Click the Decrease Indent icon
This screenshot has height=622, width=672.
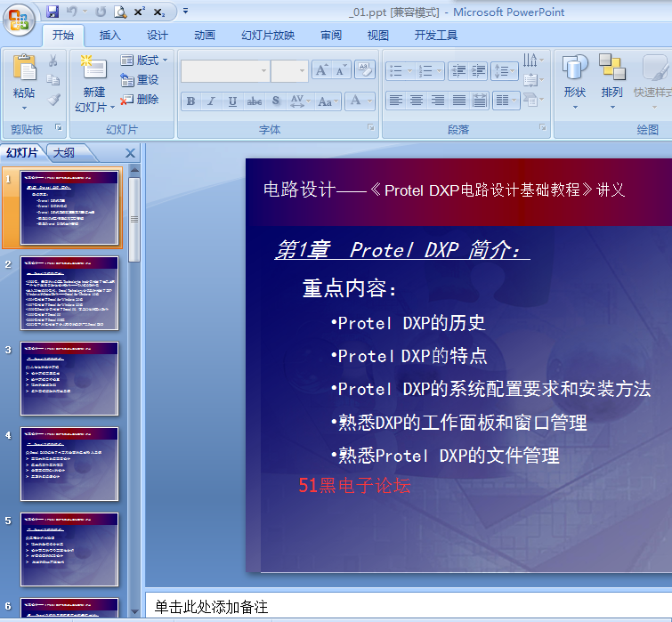pyautogui.click(x=458, y=71)
